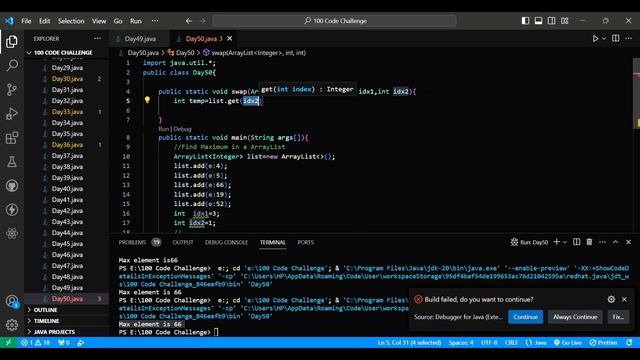640x360 pixels.
Task: Open the Testing flask view
Action: [12, 162]
